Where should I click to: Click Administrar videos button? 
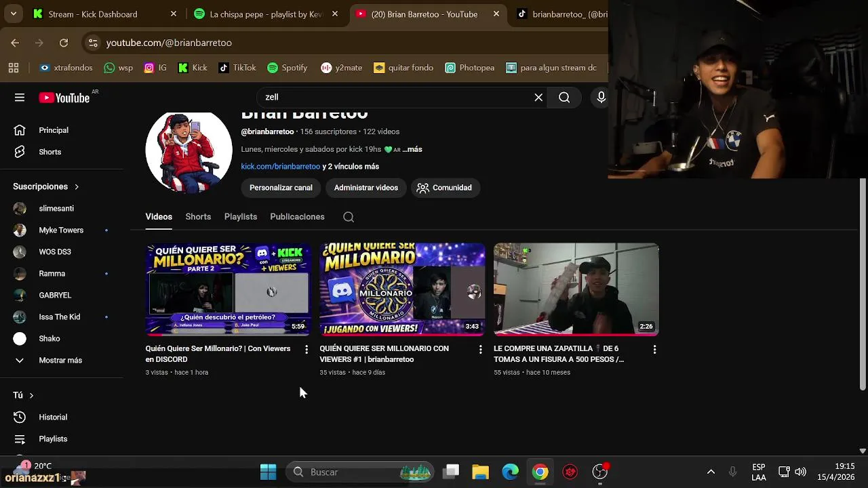pyautogui.click(x=366, y=188)
